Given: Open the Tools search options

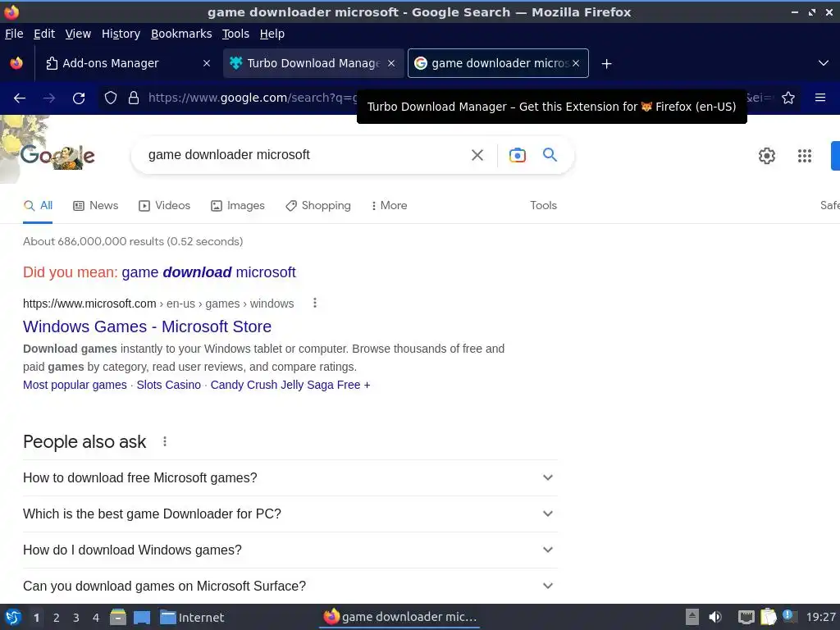Looking at the screenshot, I should click(x=543, y=206).
